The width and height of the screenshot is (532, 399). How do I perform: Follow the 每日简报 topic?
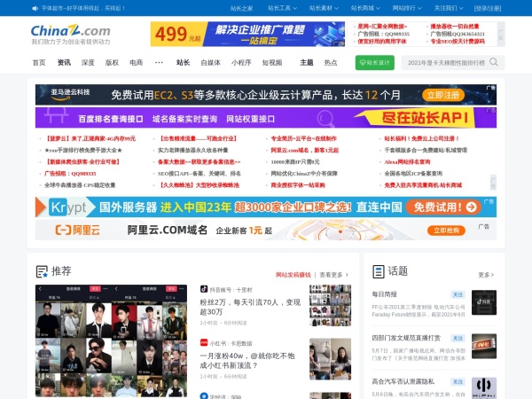coord(458,294)
